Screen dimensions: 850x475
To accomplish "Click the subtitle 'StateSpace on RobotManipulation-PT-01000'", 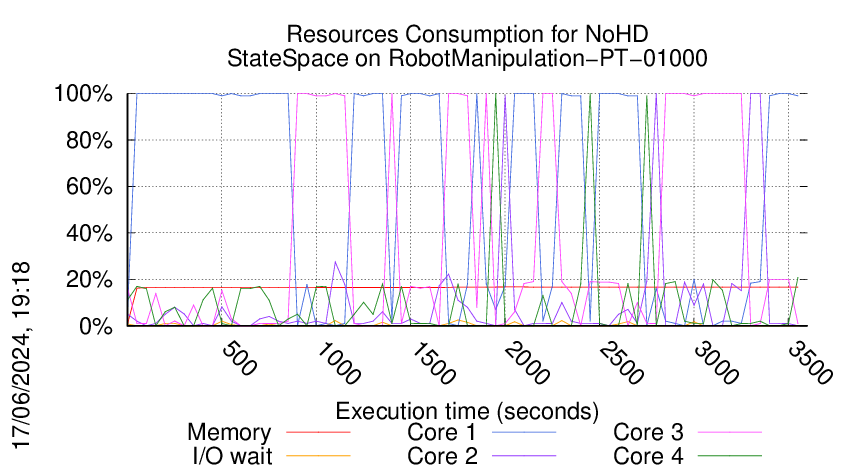I will pos(467,58).
